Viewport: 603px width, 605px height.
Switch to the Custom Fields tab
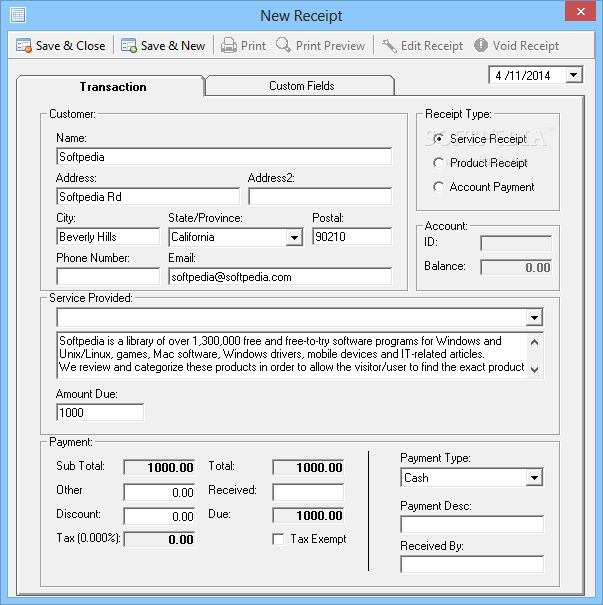301,86
